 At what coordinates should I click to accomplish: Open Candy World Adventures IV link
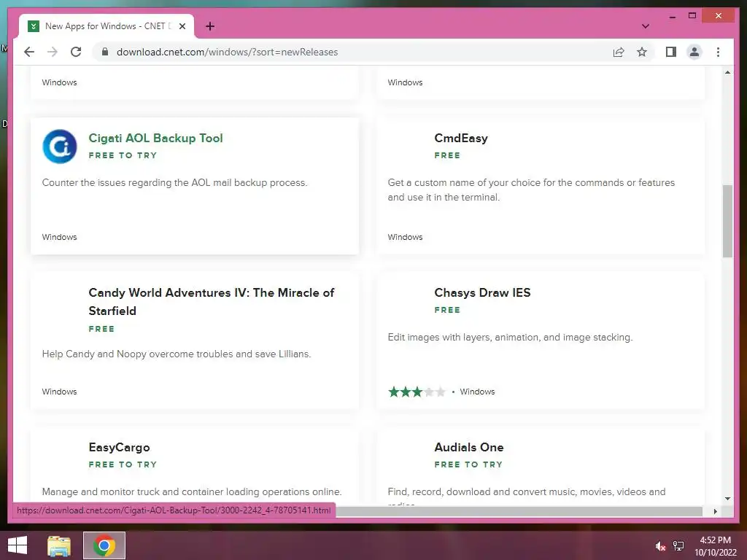tap(212, 301)
